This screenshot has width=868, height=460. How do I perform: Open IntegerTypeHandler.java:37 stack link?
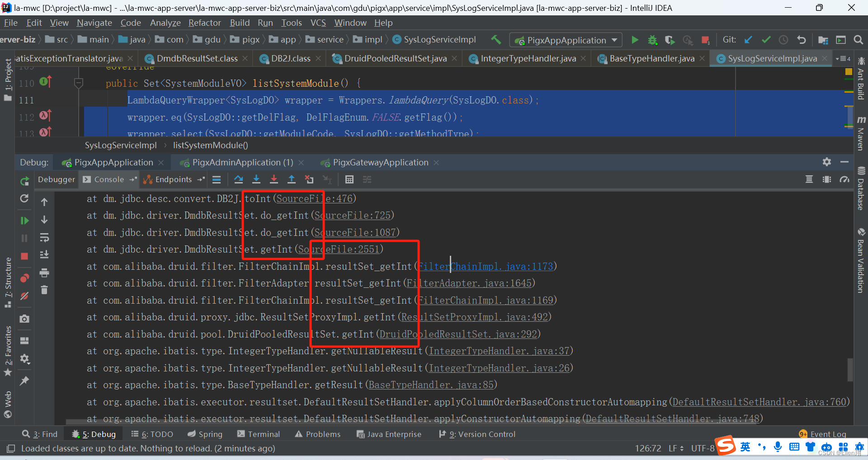tap(499, 351)
